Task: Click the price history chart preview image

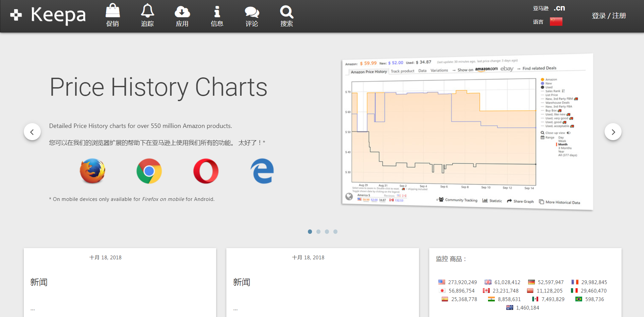Action: [x=468, y=132]
